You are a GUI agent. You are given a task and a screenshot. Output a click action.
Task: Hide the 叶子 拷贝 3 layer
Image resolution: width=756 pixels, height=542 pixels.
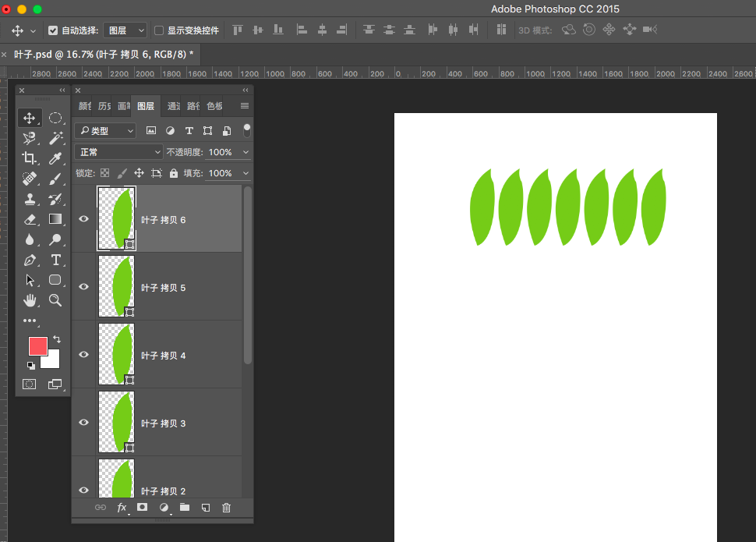click(84, 423)
